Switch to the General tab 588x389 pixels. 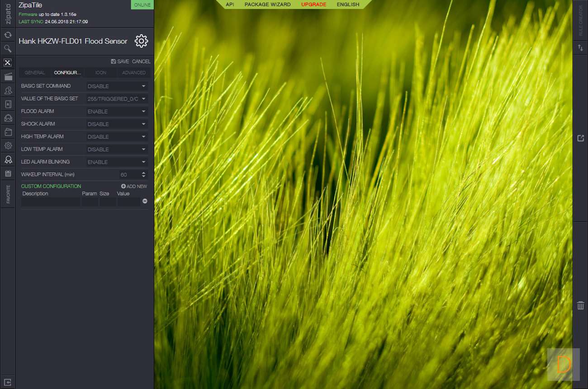click(35, 73)
